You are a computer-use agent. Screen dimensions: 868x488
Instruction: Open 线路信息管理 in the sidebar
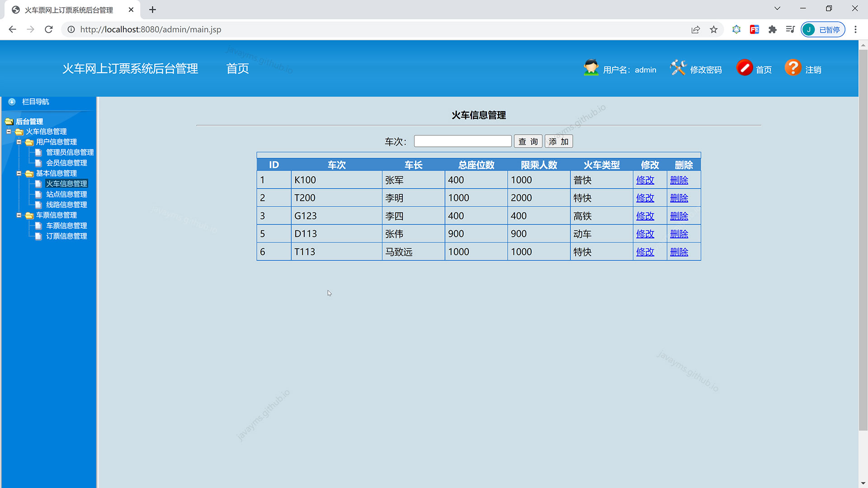click(x=66, y=205)
